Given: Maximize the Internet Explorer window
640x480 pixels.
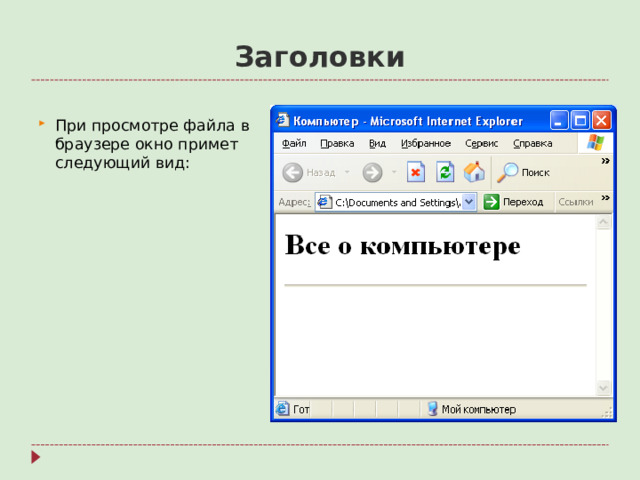Looking at the screenshot, I should (x=580, y=120).
